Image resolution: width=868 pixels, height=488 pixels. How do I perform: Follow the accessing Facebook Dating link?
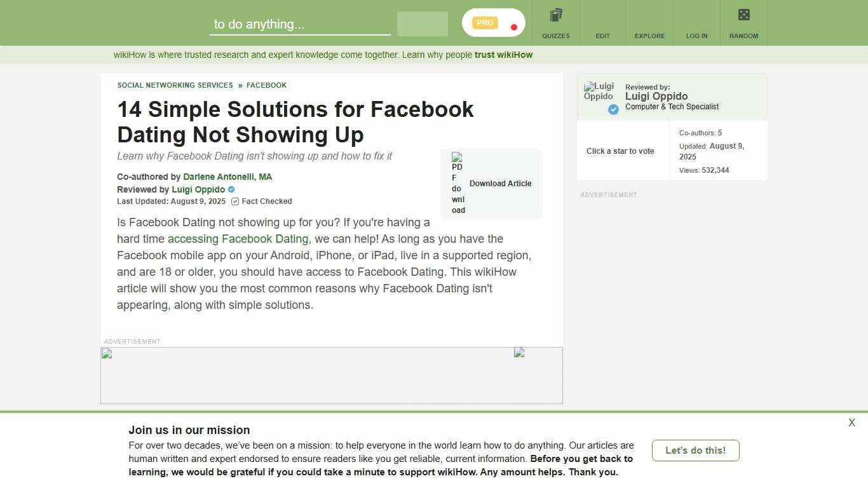pos(238,239)
